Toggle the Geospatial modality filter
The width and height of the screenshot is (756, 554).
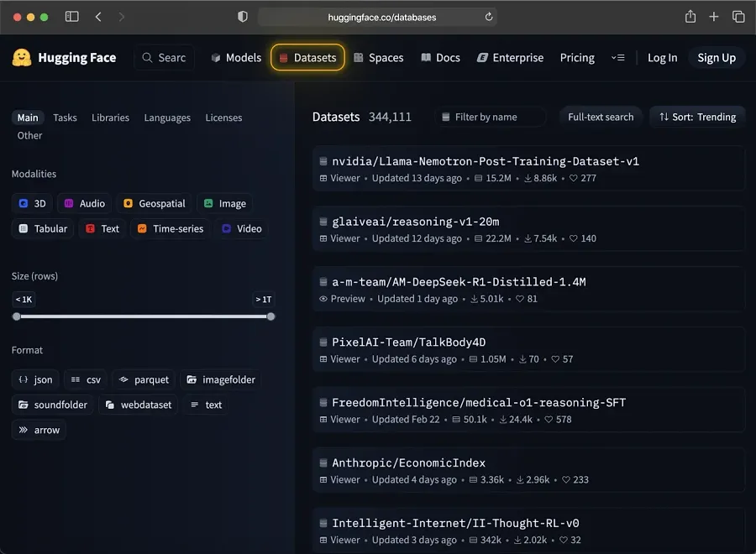click(x=155, y=203)
